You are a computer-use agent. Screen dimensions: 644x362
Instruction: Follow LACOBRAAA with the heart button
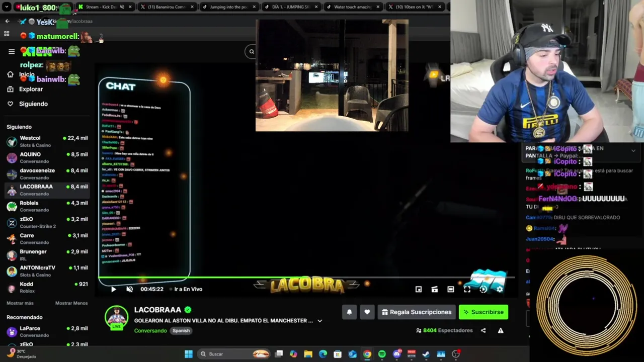(367, 312)
